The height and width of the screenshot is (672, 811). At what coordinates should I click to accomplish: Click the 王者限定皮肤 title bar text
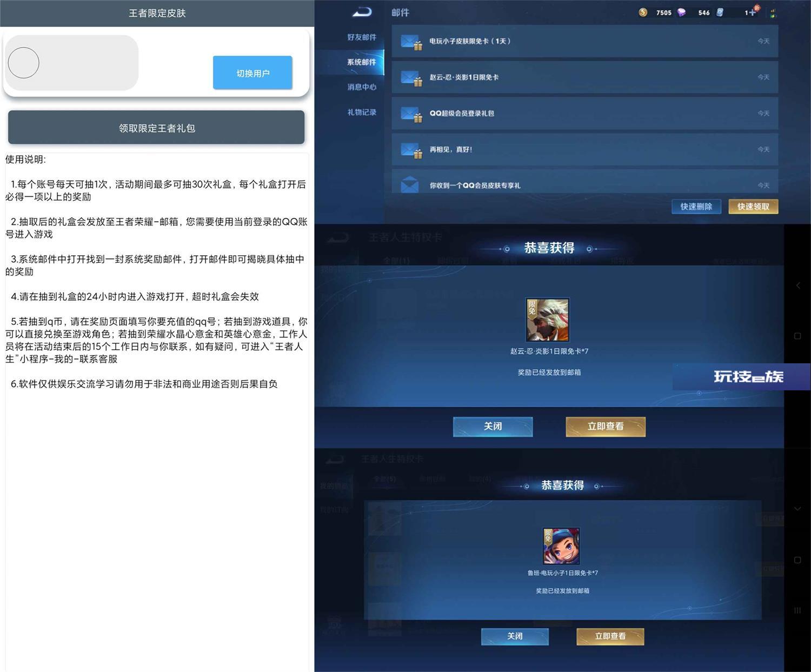click(157, 13)
